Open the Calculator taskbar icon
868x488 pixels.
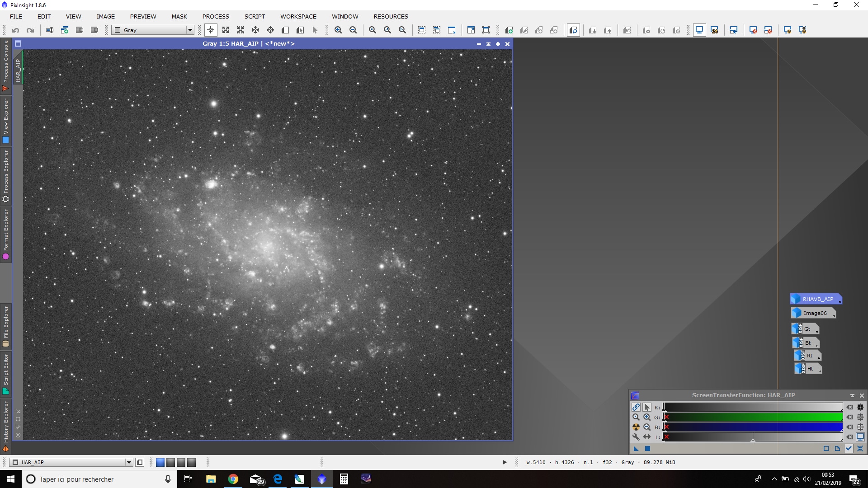(x=344, y=479)
